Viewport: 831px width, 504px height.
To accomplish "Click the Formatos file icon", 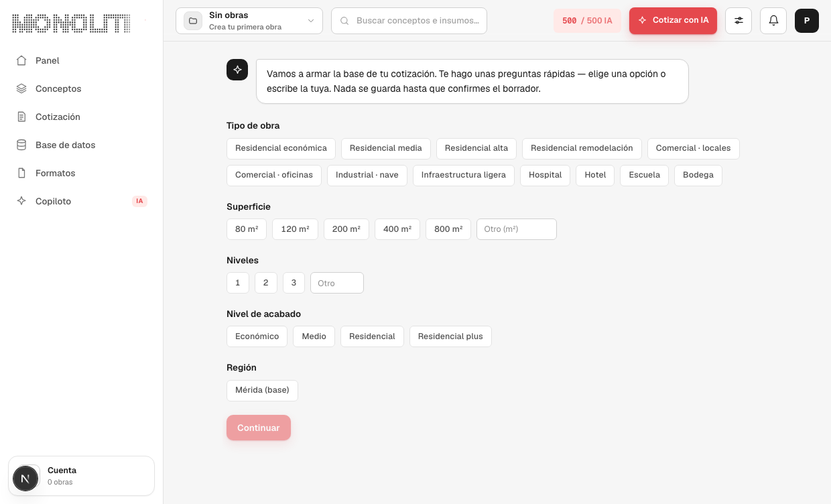I will pyautogui.click(x=21, y=173).
